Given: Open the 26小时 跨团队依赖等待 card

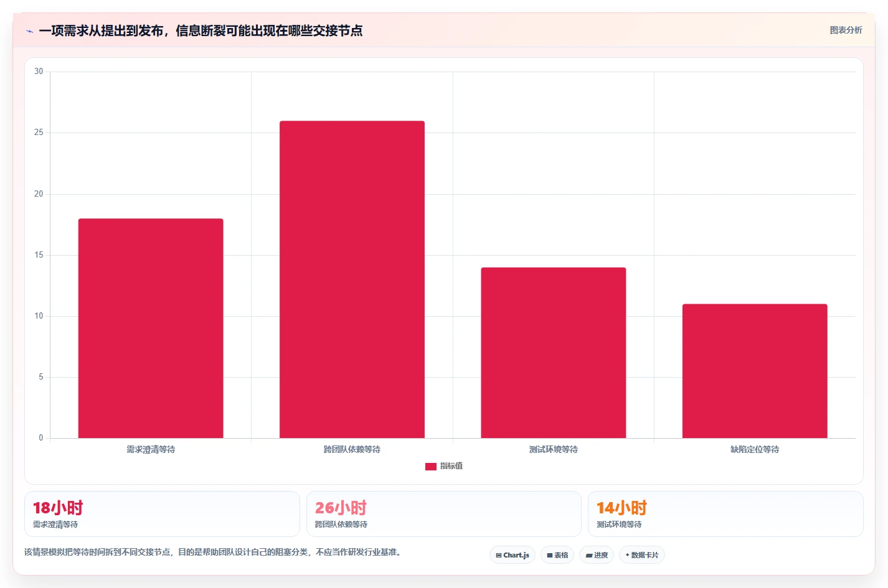Looking at the screenshot, I should 443,514.
